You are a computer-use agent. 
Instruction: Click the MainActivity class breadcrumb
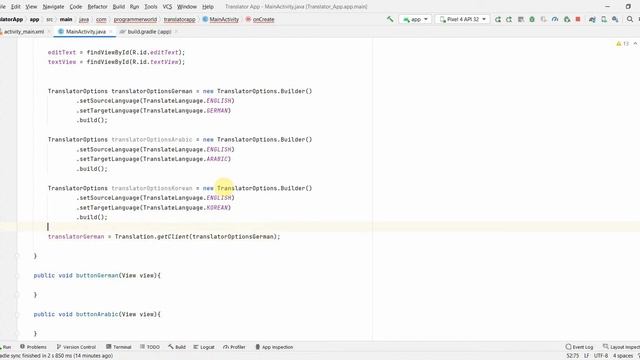pos(220,19)
